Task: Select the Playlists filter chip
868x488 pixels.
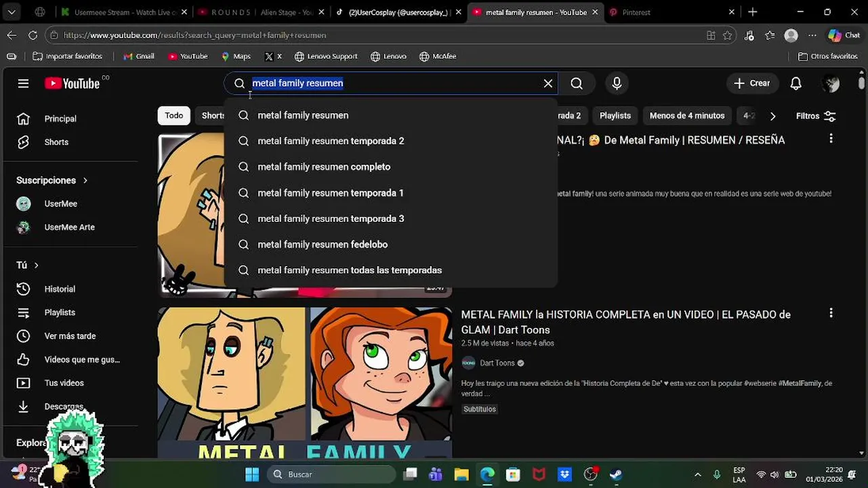Action: coord(615,116)
